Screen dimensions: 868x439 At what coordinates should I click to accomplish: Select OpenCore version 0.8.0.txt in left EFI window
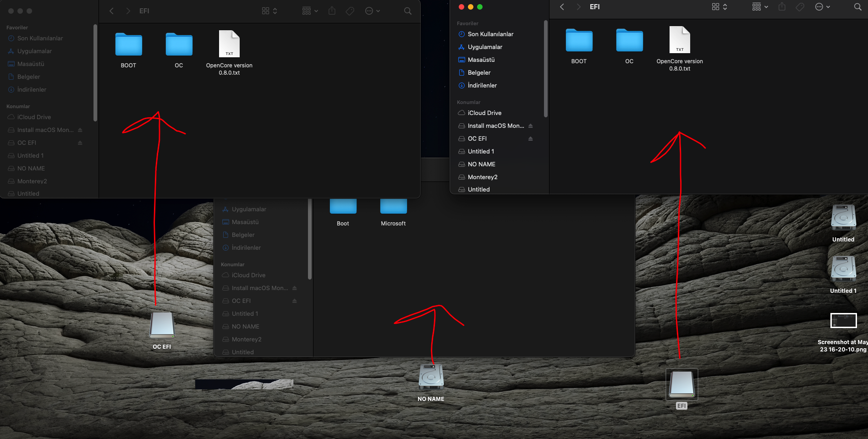[x=229, y=53]
